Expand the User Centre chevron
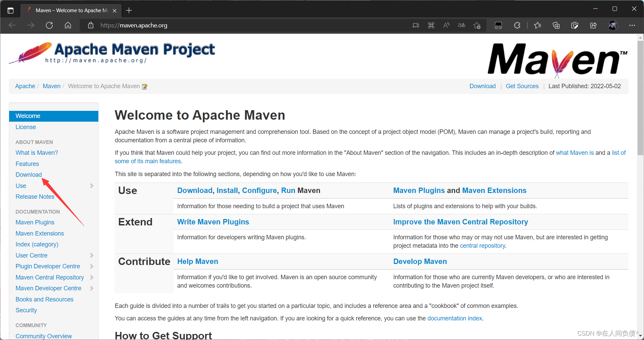644x340 pixels. [x=92, y=255]
